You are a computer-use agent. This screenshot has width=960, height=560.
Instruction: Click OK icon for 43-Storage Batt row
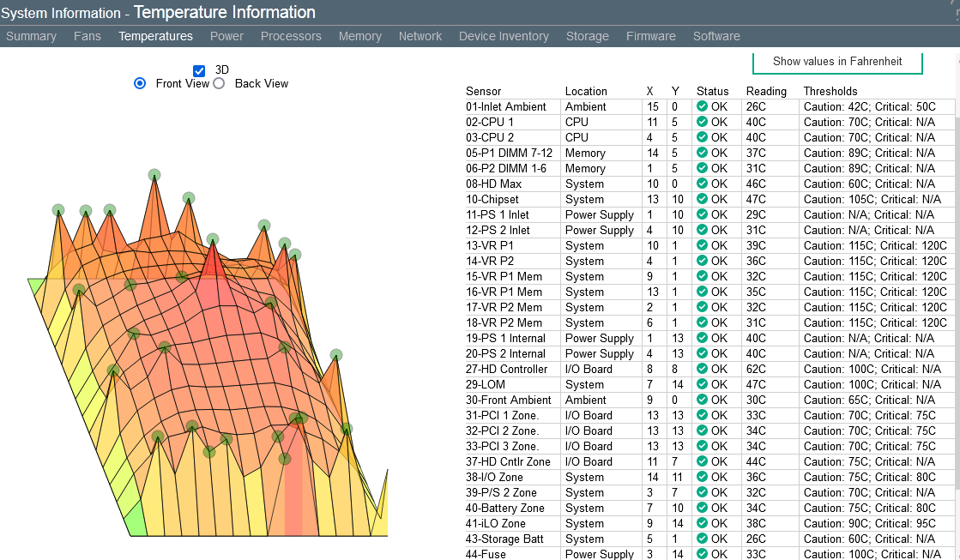[702, 539]
